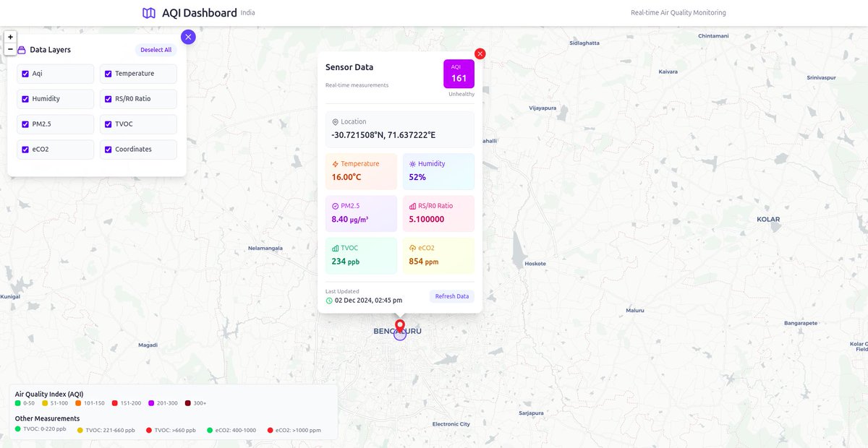Screen dimensions: 868x448
Task: Click the red Bengaluru map marker
Action: click(400, 325)
